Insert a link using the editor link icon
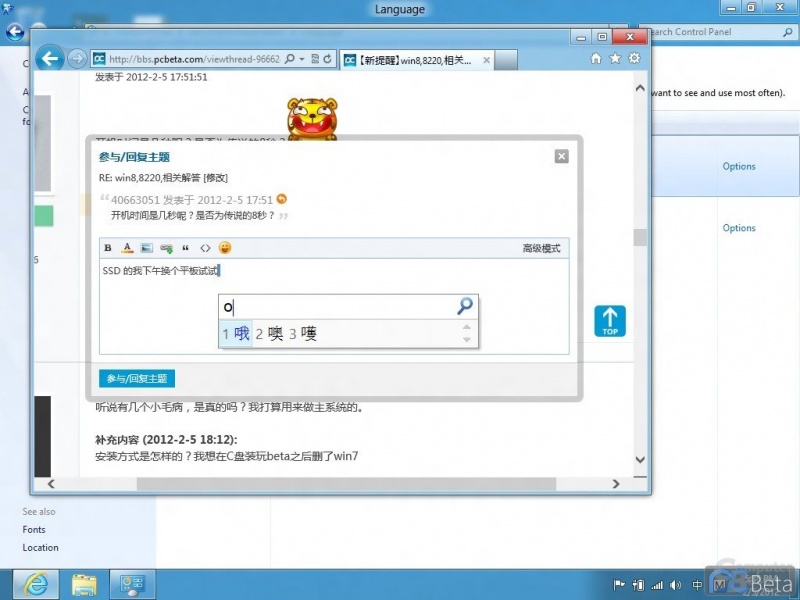The height and width of the screenshot is (600, 800). [166, 248]
